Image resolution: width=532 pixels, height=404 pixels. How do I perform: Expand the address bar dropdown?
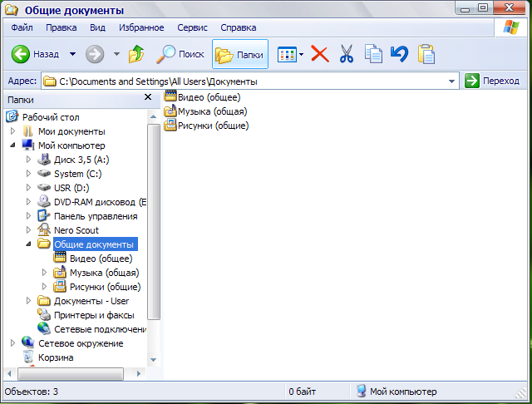click(451, 81)
